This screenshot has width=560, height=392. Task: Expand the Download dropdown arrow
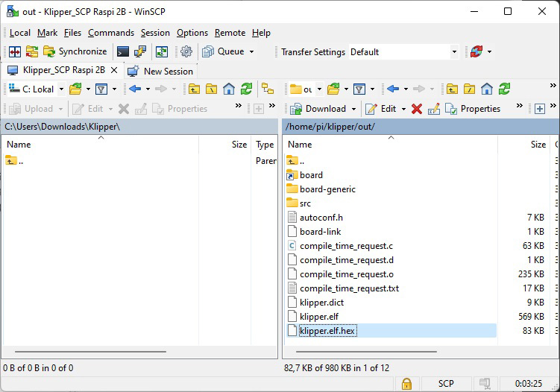[x=354, y=110]
